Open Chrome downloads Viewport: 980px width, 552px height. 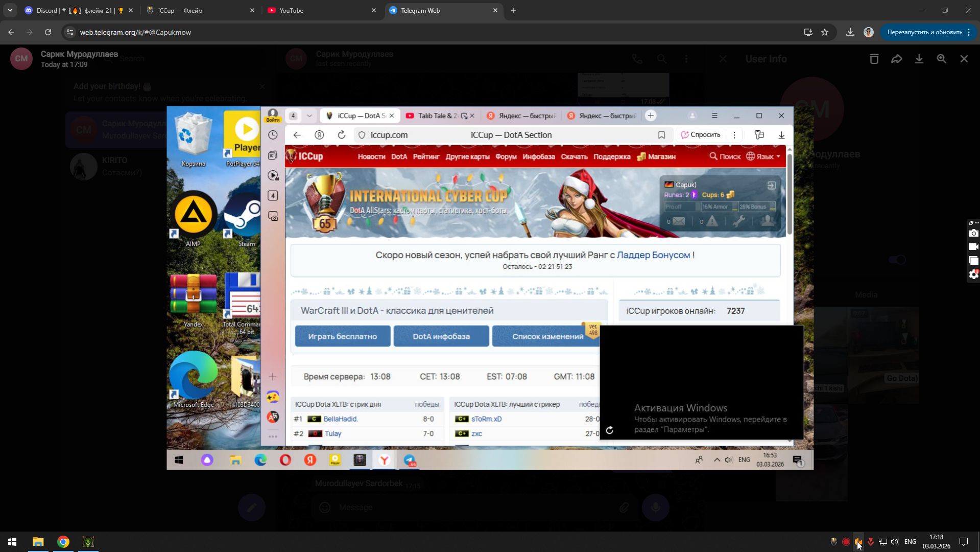pos(850,32)
